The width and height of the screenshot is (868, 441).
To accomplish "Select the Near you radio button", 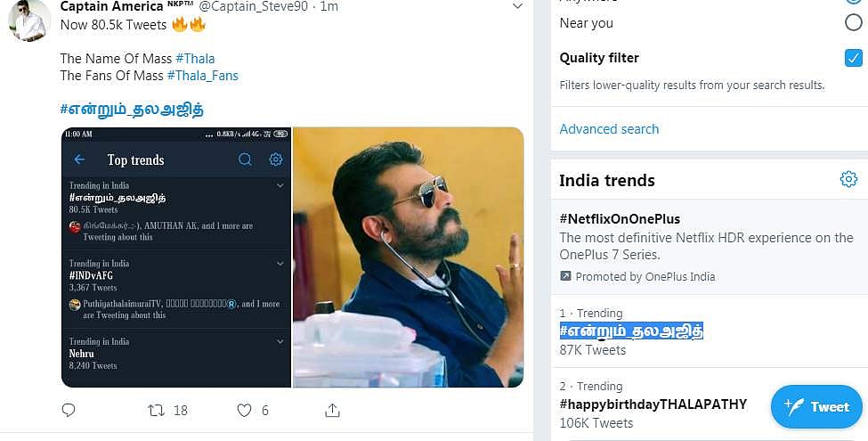I will click(x=852, y=23).
